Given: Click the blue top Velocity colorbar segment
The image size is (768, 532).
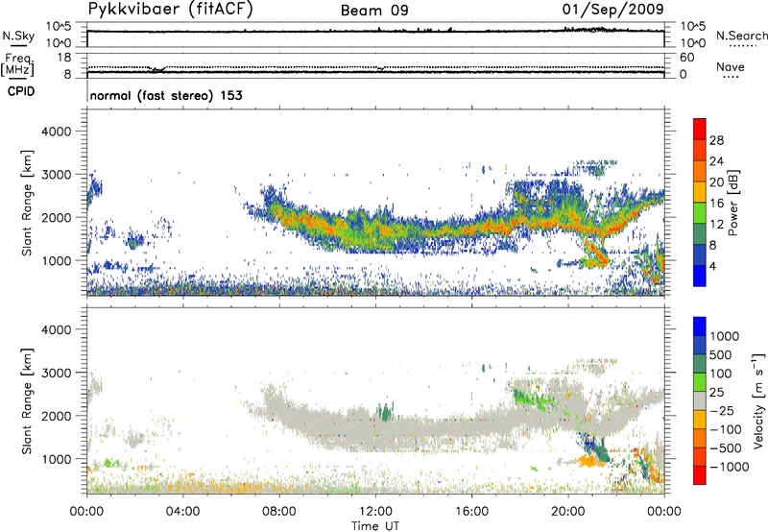Looking at the screenshot, I should [700, 326].
